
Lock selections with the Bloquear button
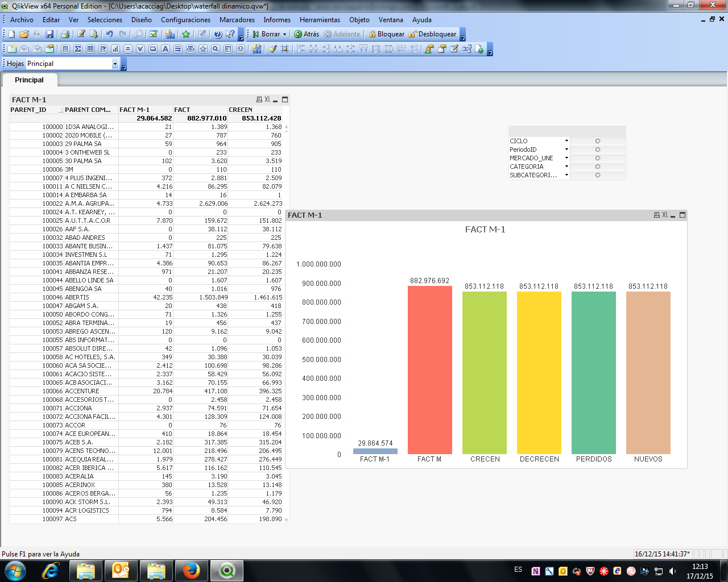click(x=387, y=34)
